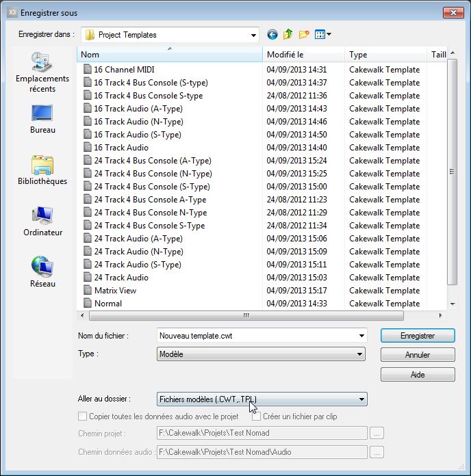Select 24 Track Audio (A-Type)
This screenshot has height=476, width=471.
click(x=138, y=238)
